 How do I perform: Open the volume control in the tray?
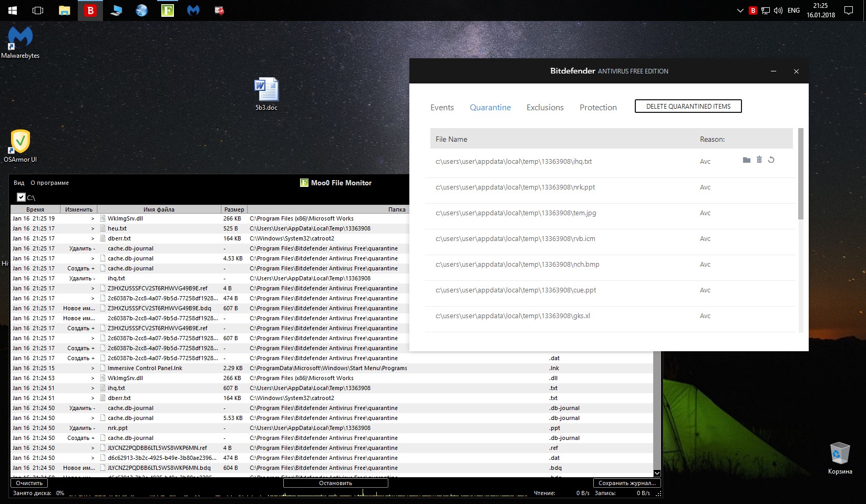point(778,10)
